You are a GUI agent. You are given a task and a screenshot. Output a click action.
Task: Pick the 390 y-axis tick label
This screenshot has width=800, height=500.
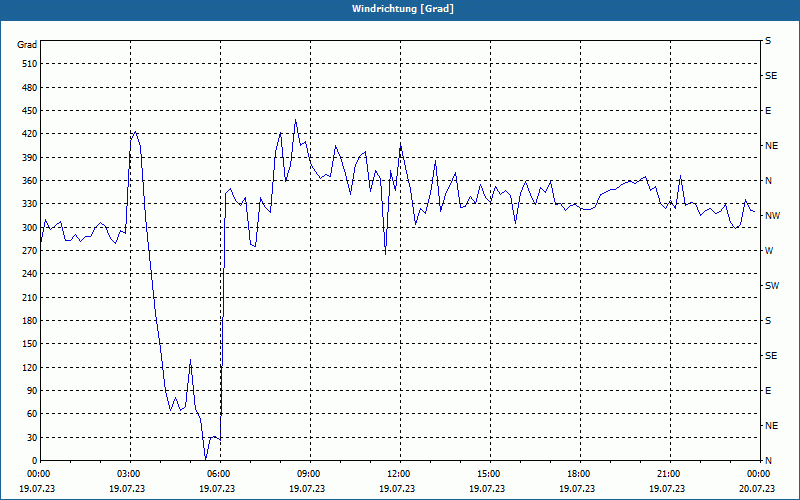point(30,158)
